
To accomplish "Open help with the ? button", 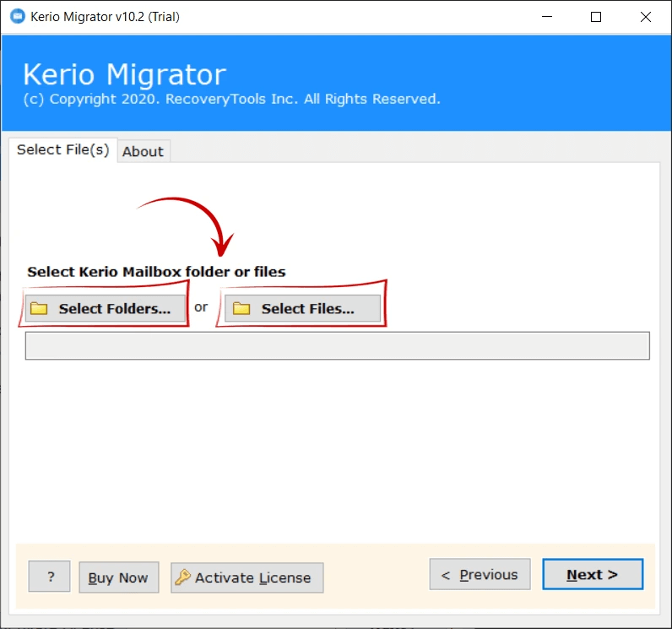I will (x=49, y=577).
